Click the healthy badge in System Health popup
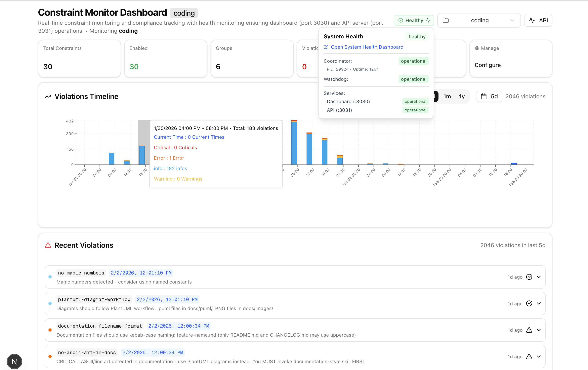 click(417, 36)
